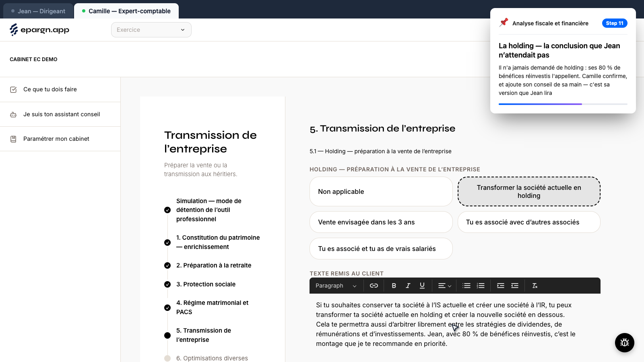The width and height of the screenshot is (644, 362).
Task: Switch to the Camille — Expert-comptable tab
Action: (x=126, y=11)
